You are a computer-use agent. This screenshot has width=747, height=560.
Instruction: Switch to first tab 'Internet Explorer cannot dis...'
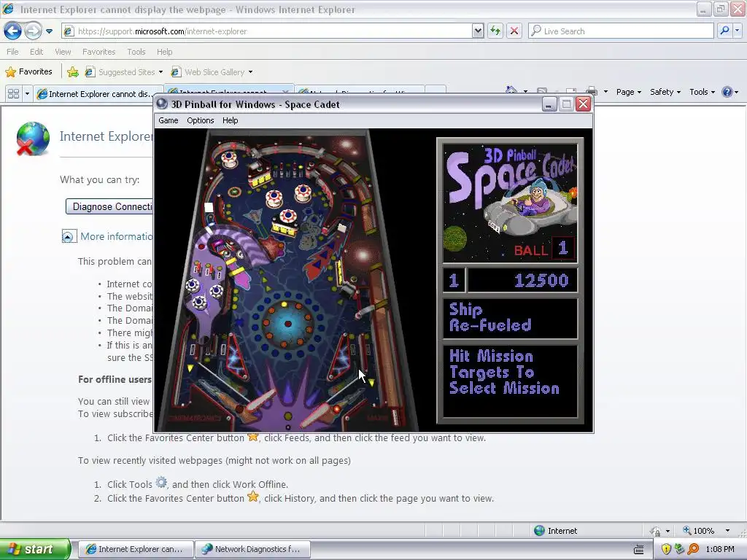pyautogui.click(x=99, y=94)
